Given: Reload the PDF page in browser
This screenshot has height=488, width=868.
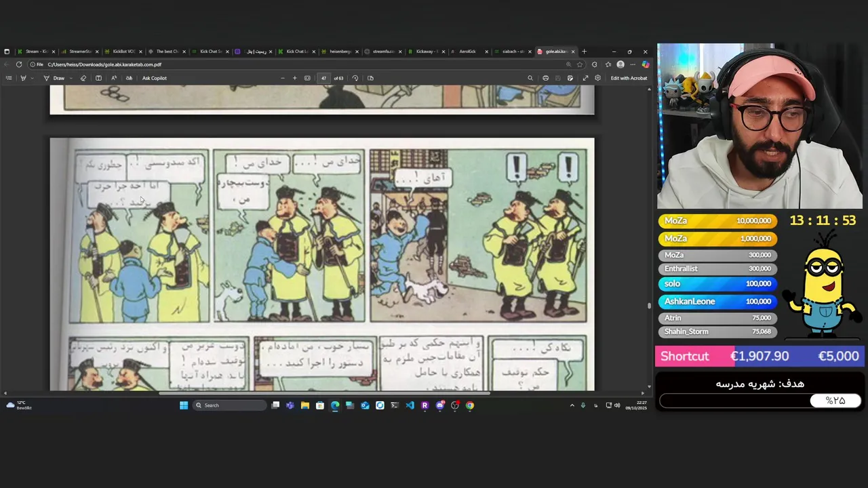Looking at the screenshot, I should (19, 64).
